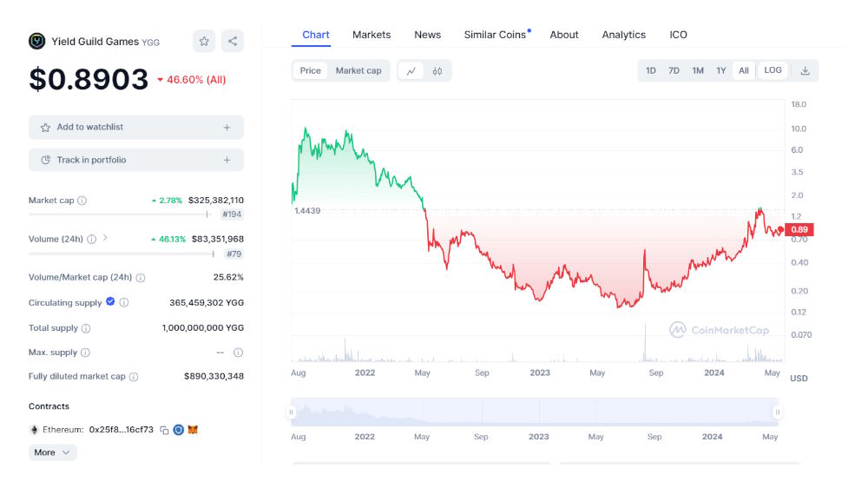The width and height of the screenshot is (868, 488).
Task: Click the Market cap rank progress bar
Action: pyautogui.click(x=122, y=214)
